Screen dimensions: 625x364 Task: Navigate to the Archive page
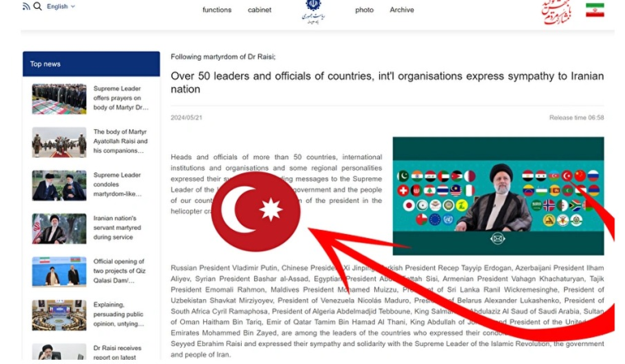(402, 10)
